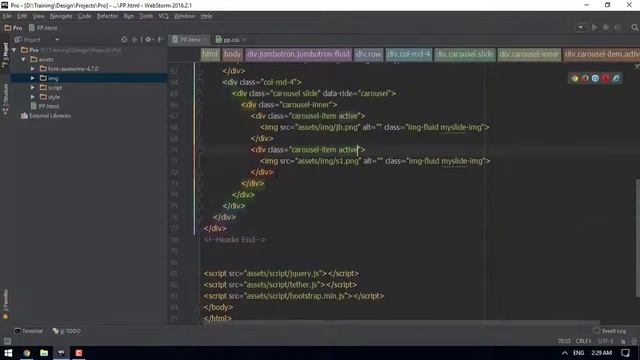
Task: Open Firefox browser preview icon in editor
Action: pyautogui.click(x=585, y=78)
